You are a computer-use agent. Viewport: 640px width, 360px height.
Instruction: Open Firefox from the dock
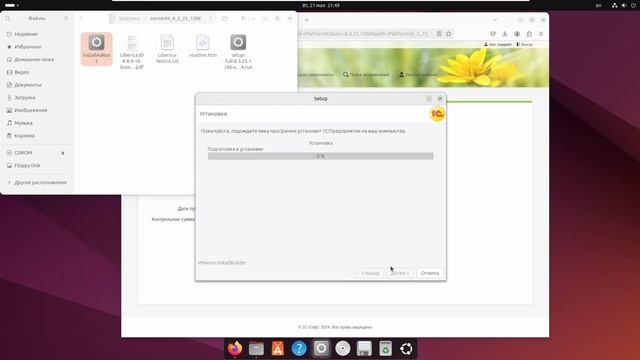tap(235, 349)
